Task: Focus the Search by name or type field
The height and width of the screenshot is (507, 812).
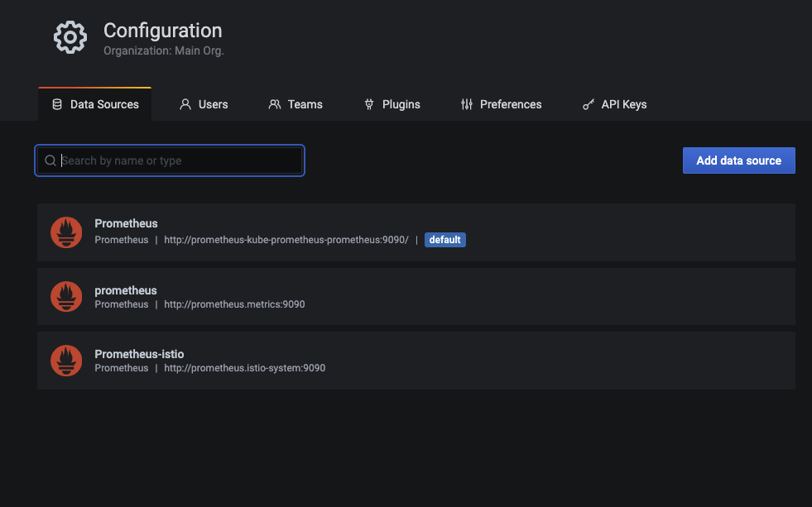Action: pyautogui.click(x=170, y=160)
